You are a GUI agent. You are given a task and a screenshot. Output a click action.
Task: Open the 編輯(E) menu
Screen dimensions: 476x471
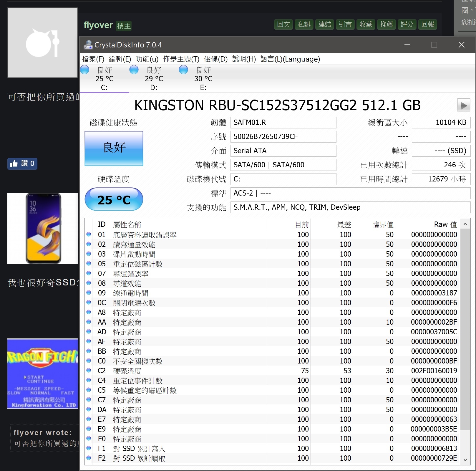coord(120,59)
